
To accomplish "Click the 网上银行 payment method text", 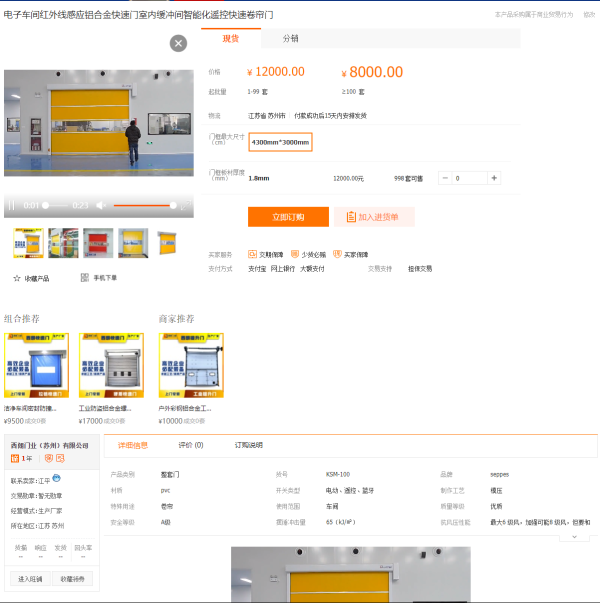I will click(283, 269).
